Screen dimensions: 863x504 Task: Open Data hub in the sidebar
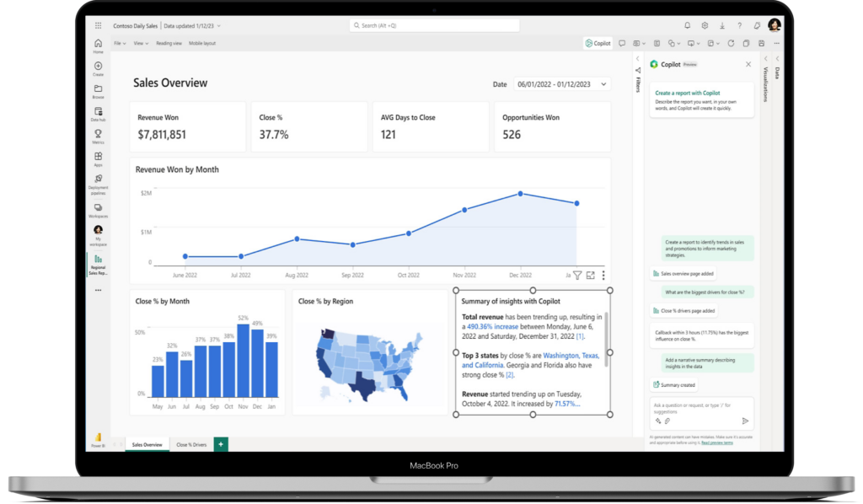coord(98,114)
